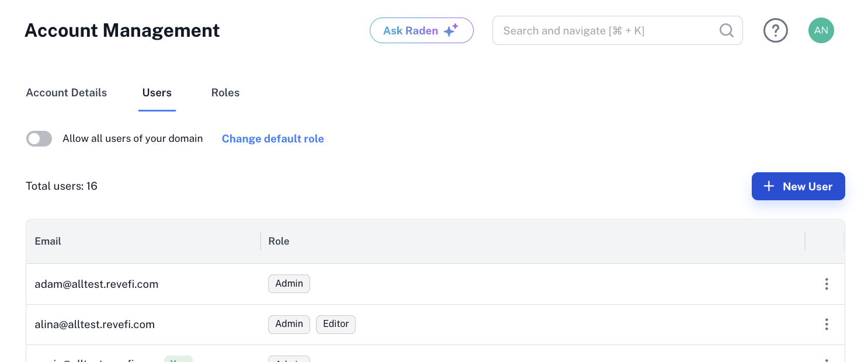Click the Role column header
868x362 pixels.
coord(279,241)
